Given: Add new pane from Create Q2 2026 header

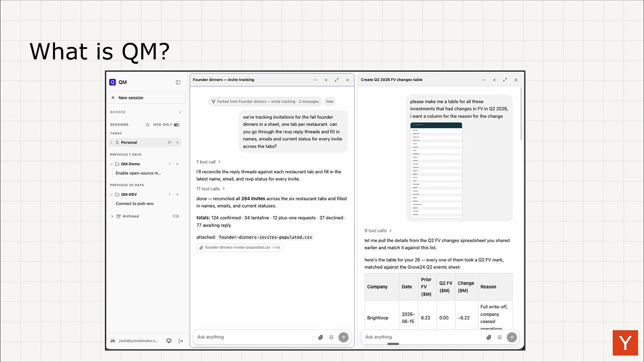Looking at the screenshot, I should click(494, 80).
